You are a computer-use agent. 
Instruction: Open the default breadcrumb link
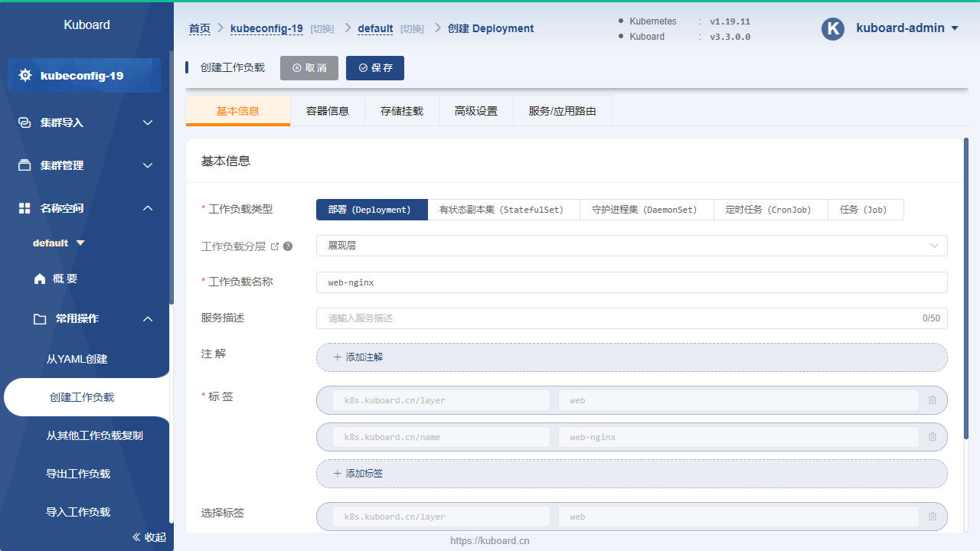point(376,28)
